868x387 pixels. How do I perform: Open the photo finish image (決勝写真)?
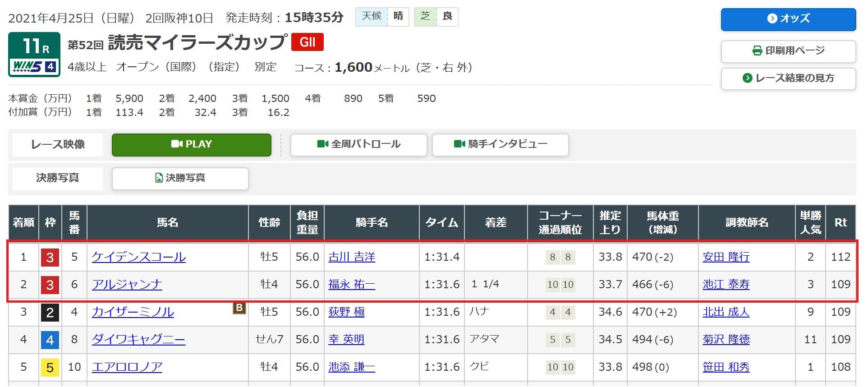pos(180,179)
